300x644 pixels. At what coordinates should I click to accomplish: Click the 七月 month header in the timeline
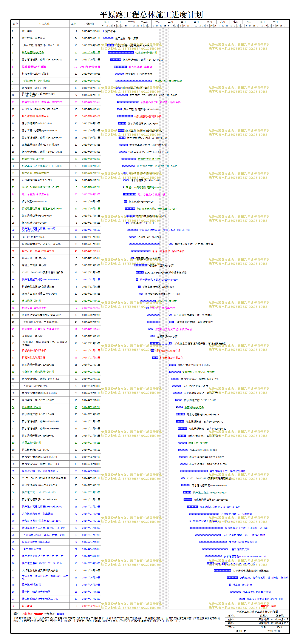(236, 22)
